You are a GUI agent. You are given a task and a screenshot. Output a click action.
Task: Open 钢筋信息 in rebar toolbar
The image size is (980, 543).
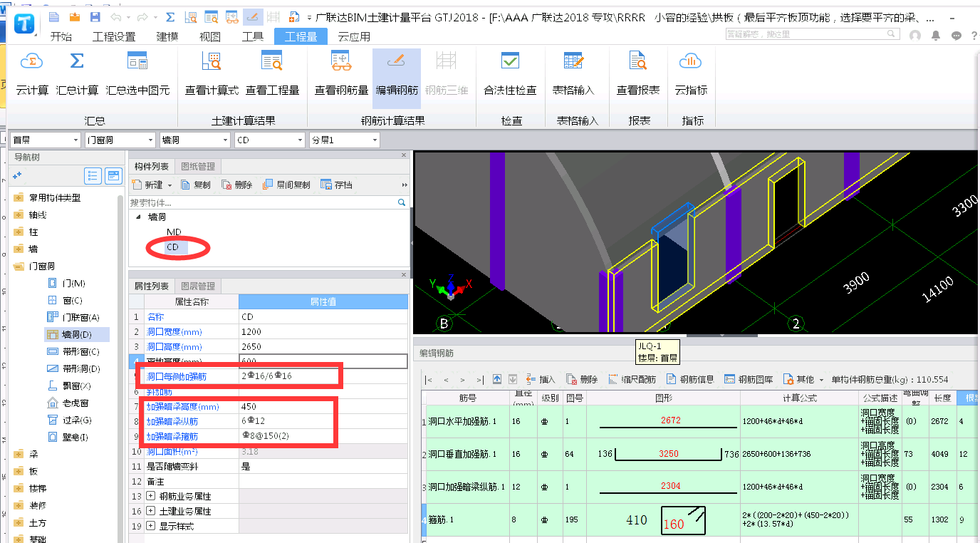(690, 379)
